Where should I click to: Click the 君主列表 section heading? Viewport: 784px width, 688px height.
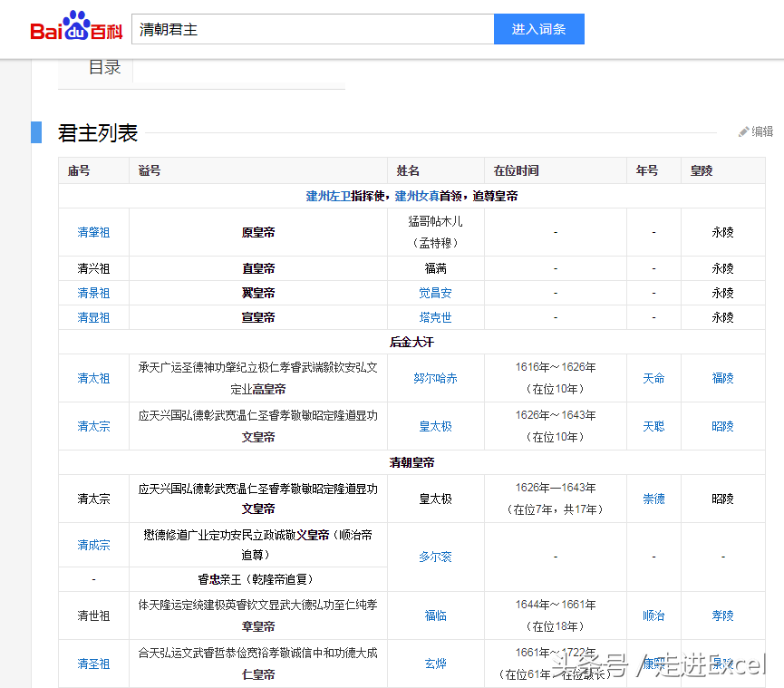tap(98, 133)
